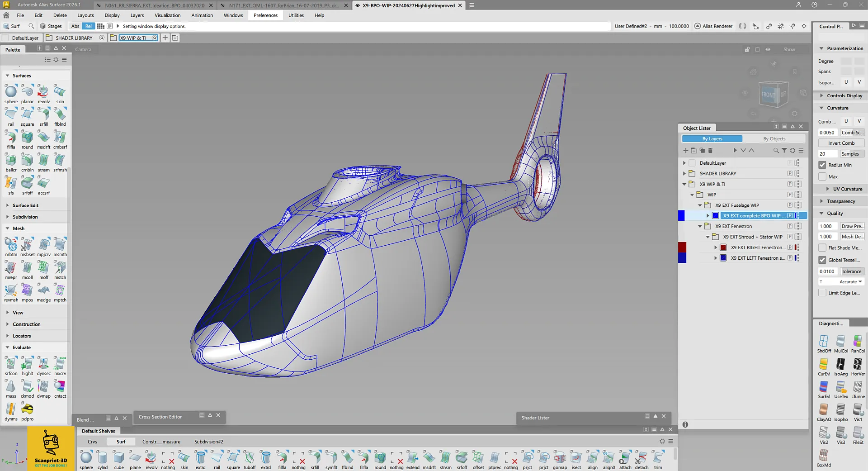The image size is (868, 471).
Task: Click the Invert Comb button
Action: pos(841,143)
